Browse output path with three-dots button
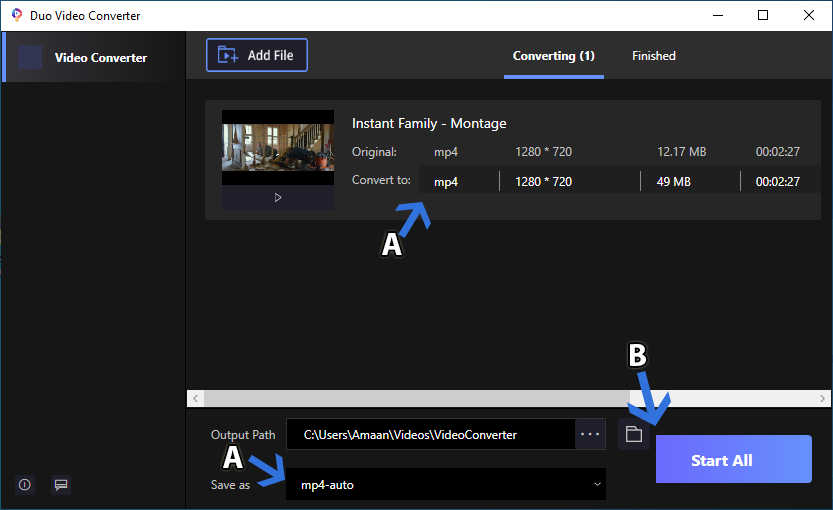The height and width of the screenshot is (510, 833). [590, 435]
